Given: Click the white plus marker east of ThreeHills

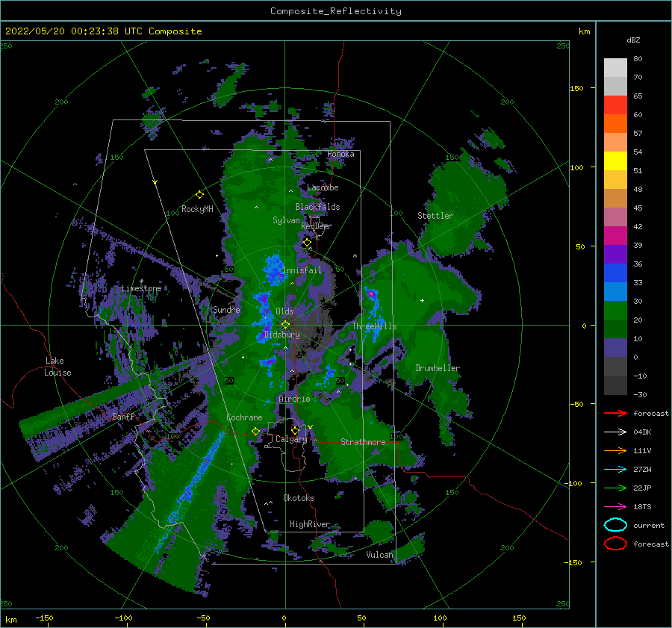Looking at the screenshot, I should point(422,300).
